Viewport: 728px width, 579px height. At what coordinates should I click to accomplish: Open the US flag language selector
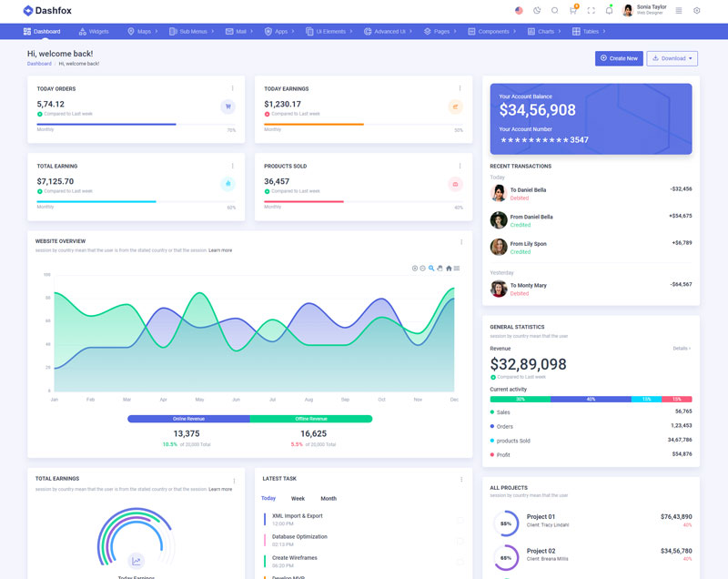(519, 11)
